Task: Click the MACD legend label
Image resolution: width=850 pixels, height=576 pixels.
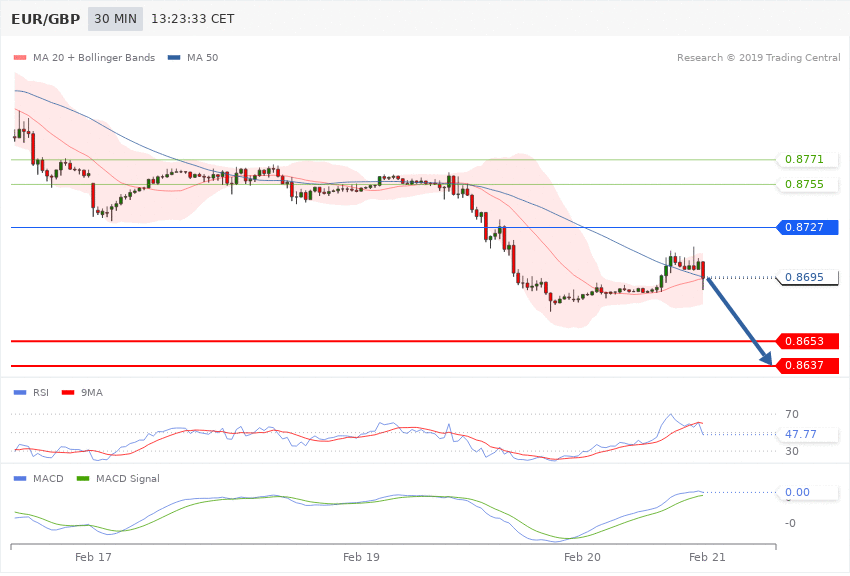Action: pyautogui.click(x=48, y=478)
